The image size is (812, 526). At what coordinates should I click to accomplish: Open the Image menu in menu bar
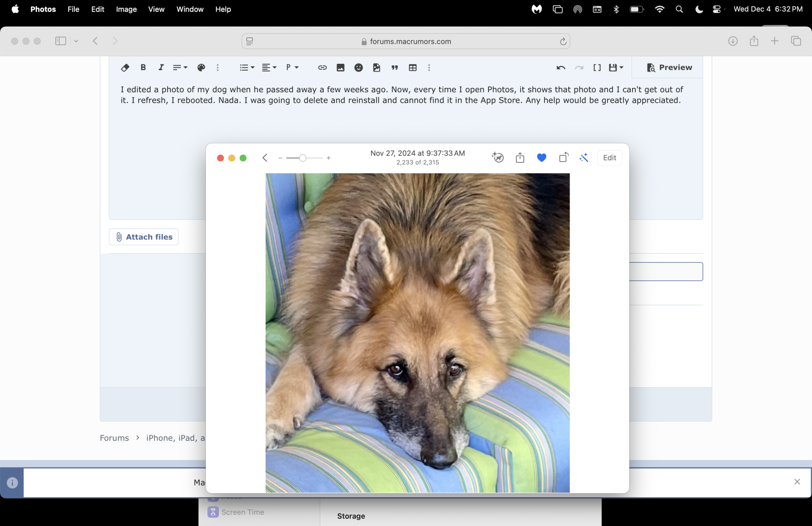[126, 9]
